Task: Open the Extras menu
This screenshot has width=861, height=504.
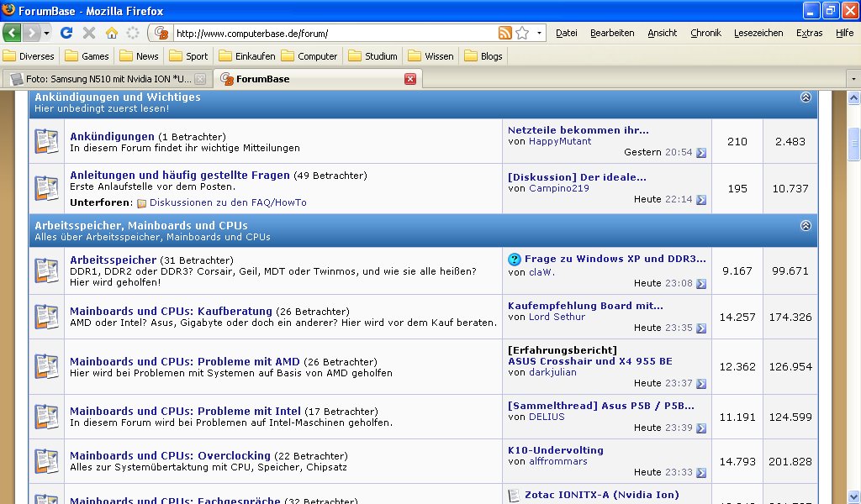Action: [x=810, y=33]
